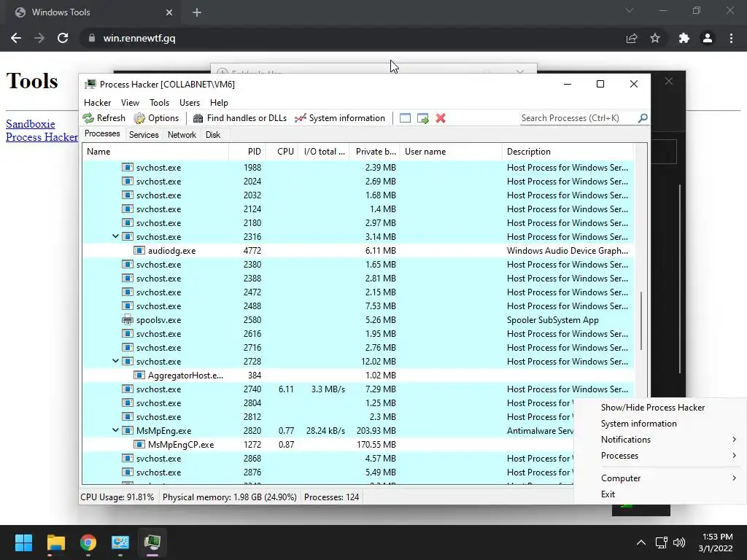Collapse the MsMpEng.exe tree node
Image resolution: width=747 pixels, height=560 pixels.
pyautogui.click(x=115, y=430)
